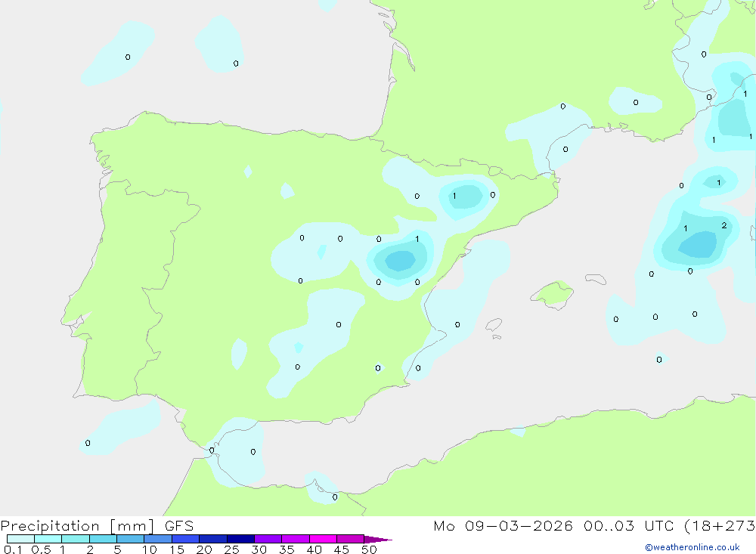
Task: Click the 0.1–0.5 mm palest cyan legend swatch
Action: coord(20,539)
